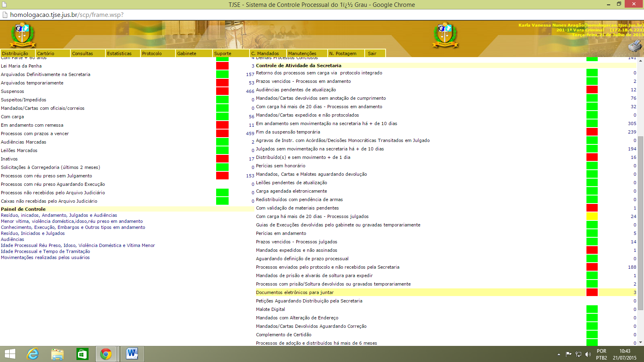Click the red status box for Lei Maria da Penha
644x362 pixels.
(222, 66)
